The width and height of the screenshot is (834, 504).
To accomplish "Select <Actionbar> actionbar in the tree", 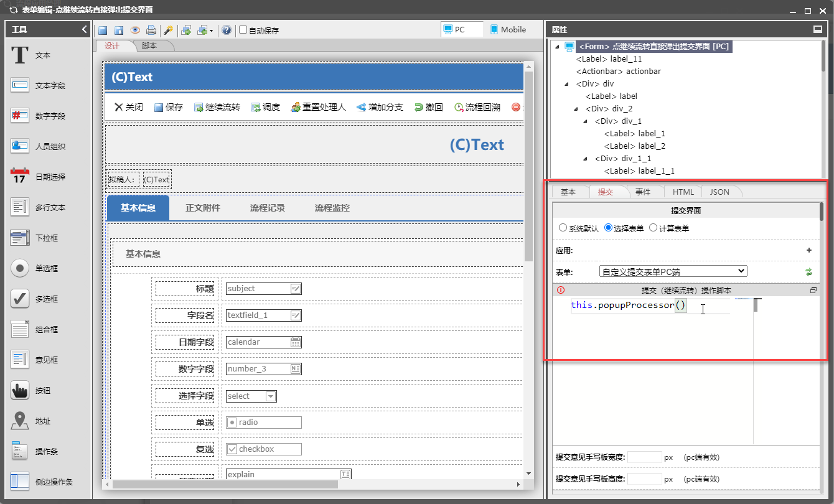I will tap(619, 71).
